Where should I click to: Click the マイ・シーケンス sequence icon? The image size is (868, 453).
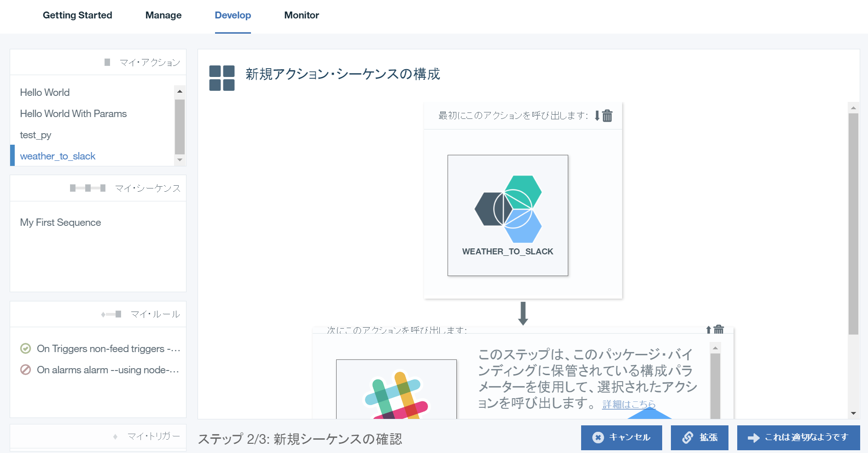tap(88, 188)
